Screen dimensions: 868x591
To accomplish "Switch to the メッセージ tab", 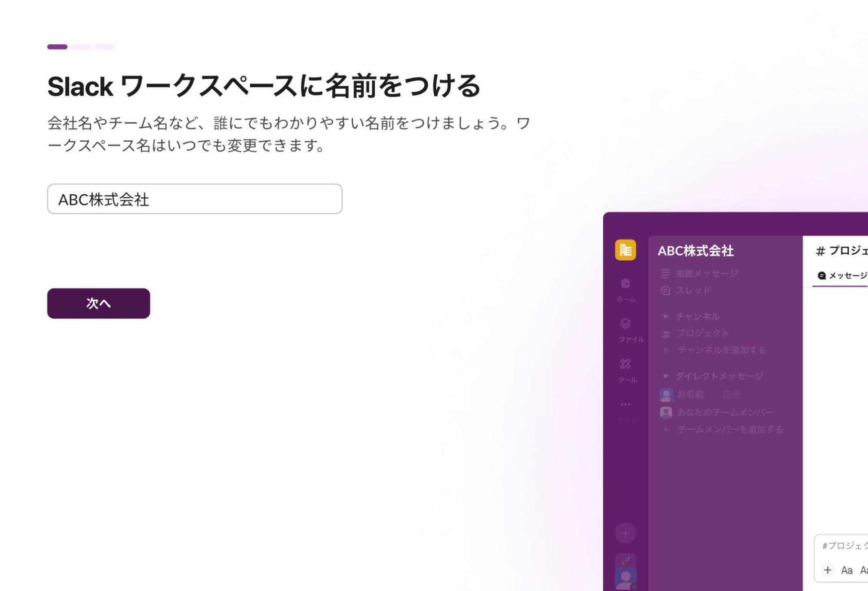I will (842, 276).
